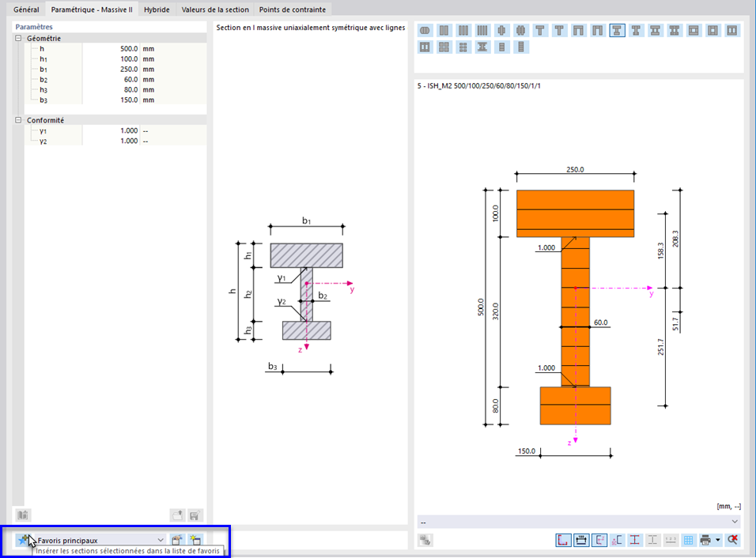Choose the four vertical rectangles section icon
The height and width of the screenshot is (558, 756).
(x=482, y=31)
